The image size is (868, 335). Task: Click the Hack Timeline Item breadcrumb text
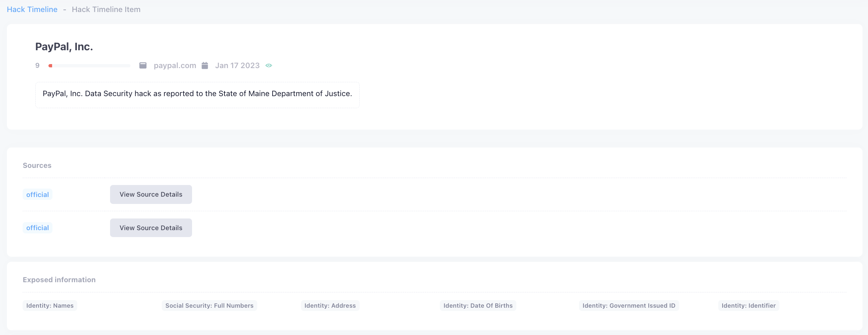106,9
